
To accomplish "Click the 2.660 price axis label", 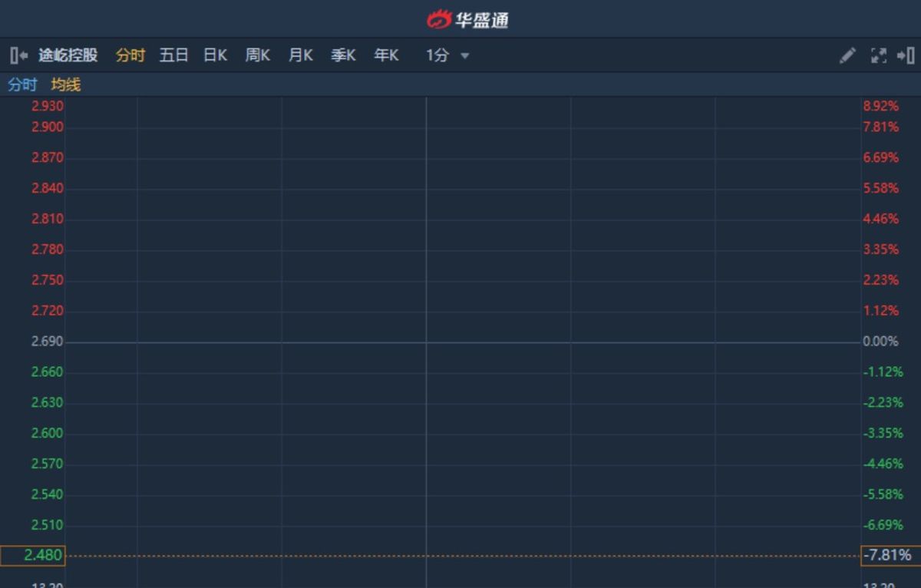I will pos(48,372).
